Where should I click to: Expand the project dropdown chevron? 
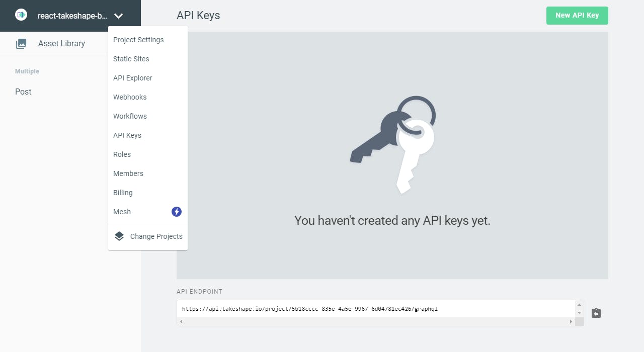[118, 16]
